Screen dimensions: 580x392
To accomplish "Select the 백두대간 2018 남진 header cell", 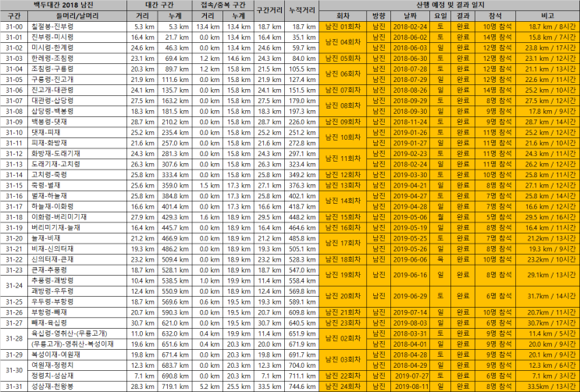I will click(x=63, y=5).
